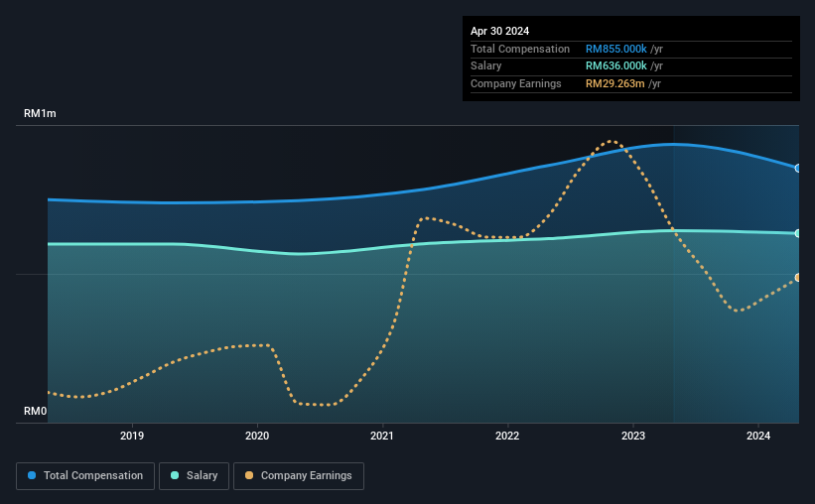Click the RM855.000k total compensation value
The width and height of the screenshot is (815, 504).
coord(615,49)
